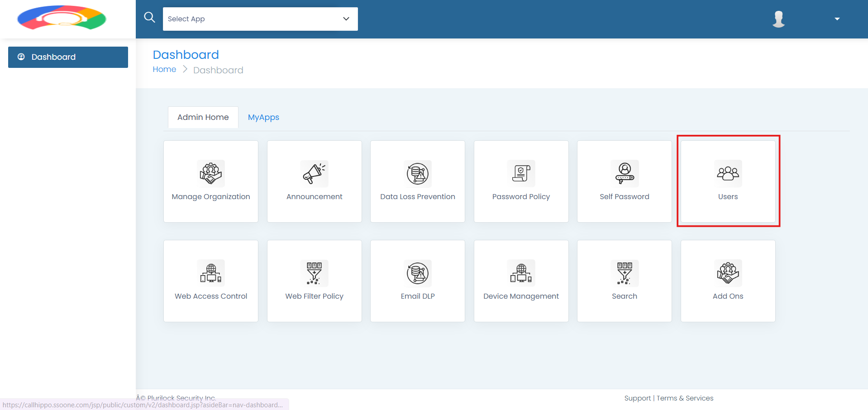The width and height of the screenshot is (868, 410).
Task: Click the Self Password label
Action: coord(625,197)
